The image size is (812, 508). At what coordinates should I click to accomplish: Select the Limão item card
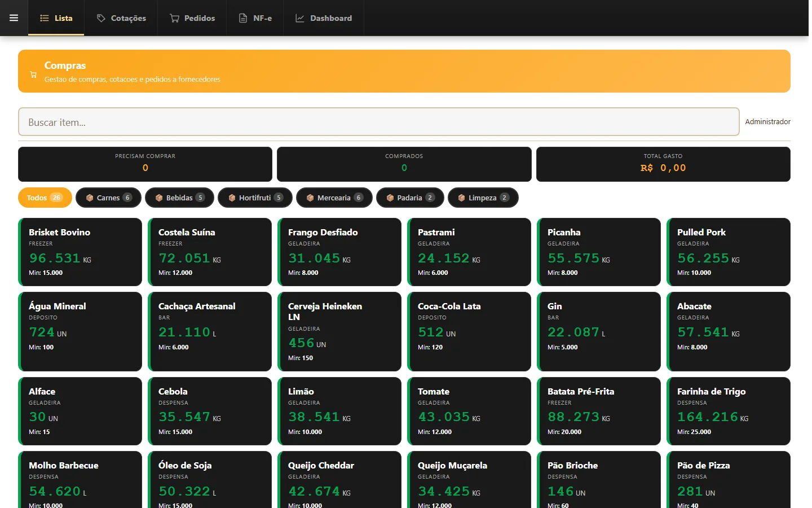339,411
